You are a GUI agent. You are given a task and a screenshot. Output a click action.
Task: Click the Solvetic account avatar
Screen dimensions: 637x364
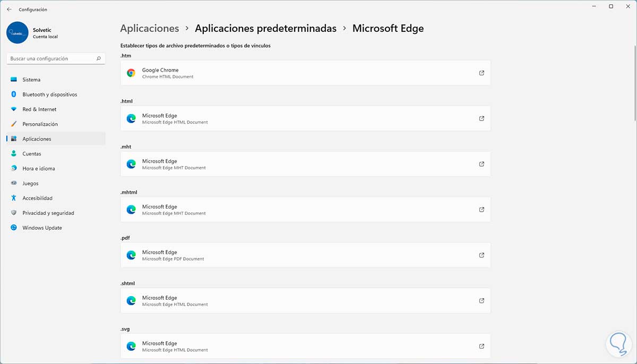18,32
